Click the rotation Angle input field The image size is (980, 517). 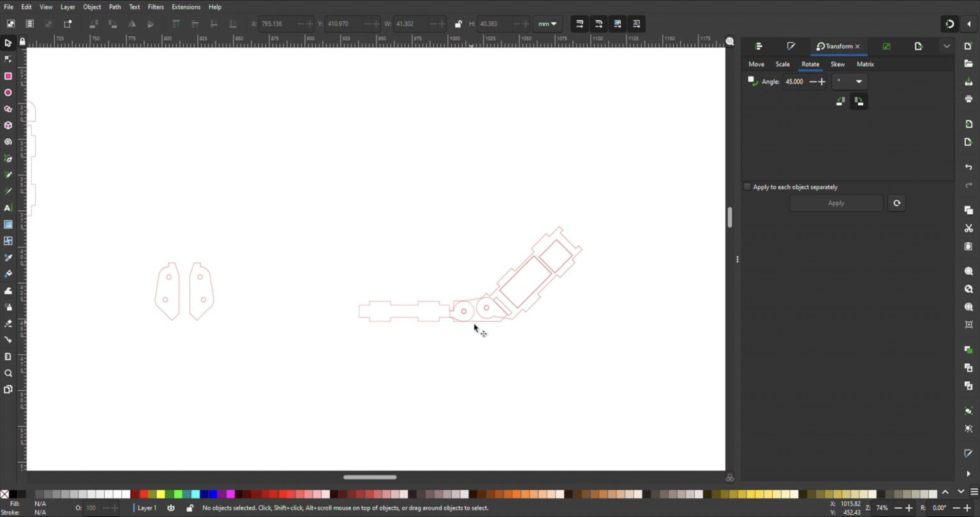coord(795,82)
